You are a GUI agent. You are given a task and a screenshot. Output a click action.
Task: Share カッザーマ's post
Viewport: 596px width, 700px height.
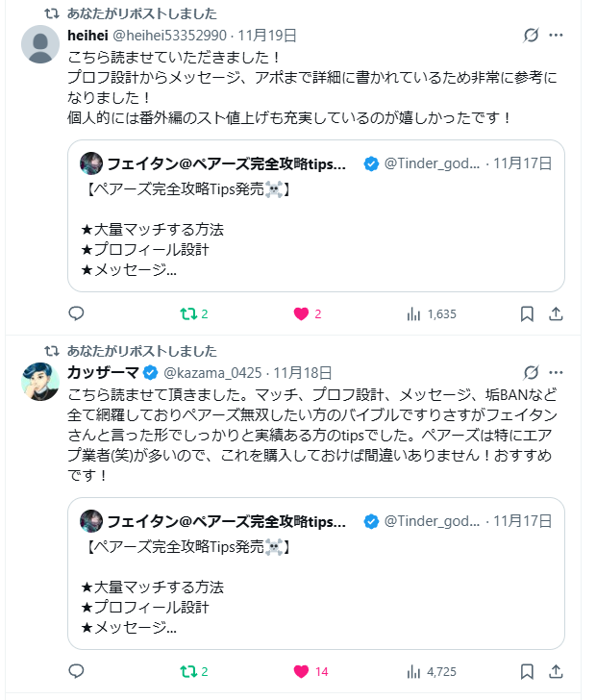pos(556,671)
